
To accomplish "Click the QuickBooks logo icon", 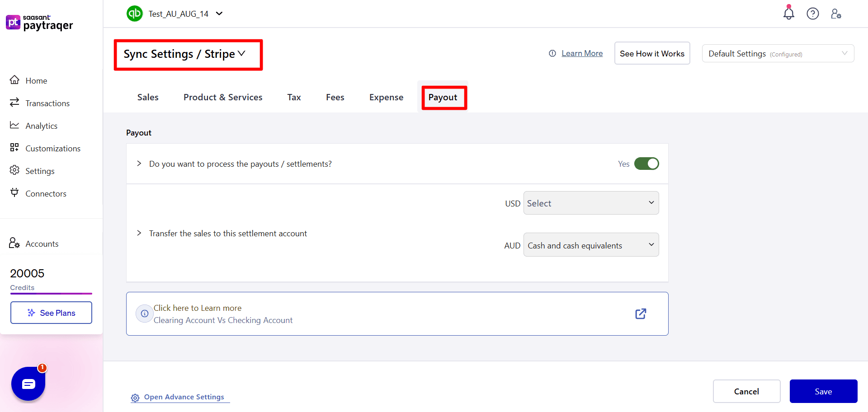I will coord(134,14).
